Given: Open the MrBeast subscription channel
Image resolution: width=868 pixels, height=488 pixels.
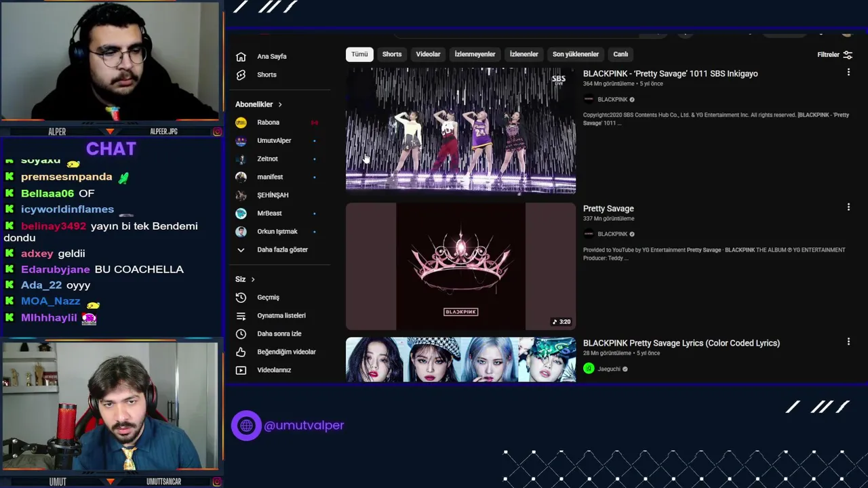Looking at the screenshot, I should (269, 213).
